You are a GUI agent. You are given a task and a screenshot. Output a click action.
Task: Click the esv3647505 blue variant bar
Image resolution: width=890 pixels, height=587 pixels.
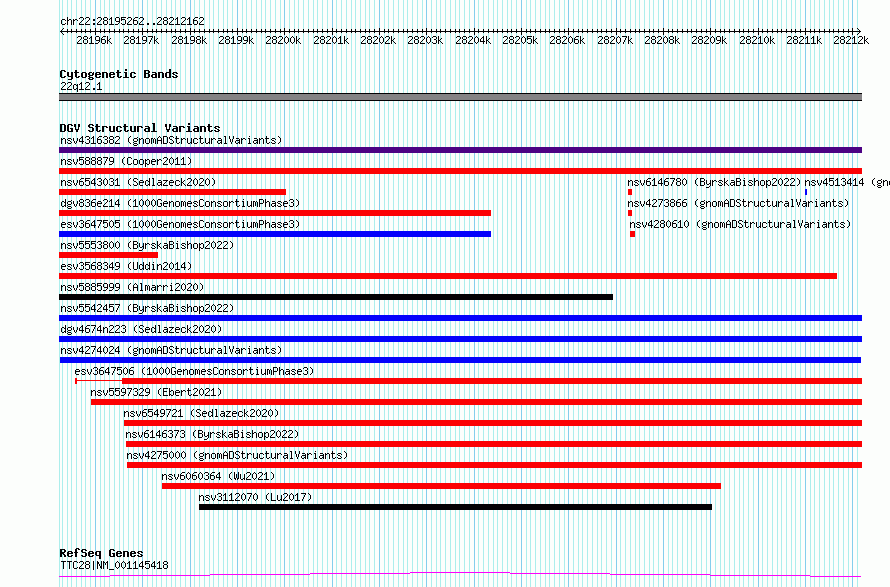pos(275,234)
